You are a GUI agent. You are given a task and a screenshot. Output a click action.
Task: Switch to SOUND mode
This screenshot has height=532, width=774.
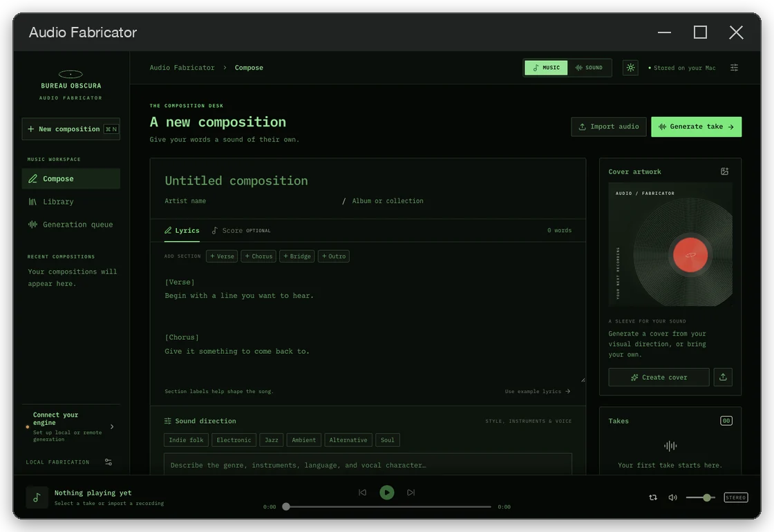point(589,68)
